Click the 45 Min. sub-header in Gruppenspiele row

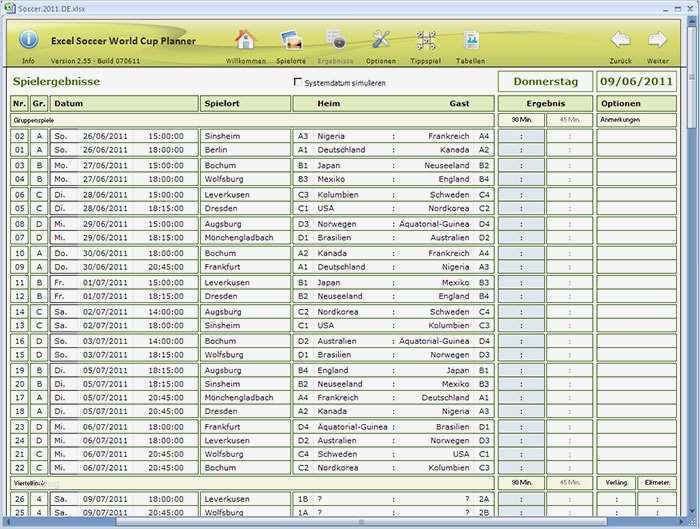click(570, 120)
